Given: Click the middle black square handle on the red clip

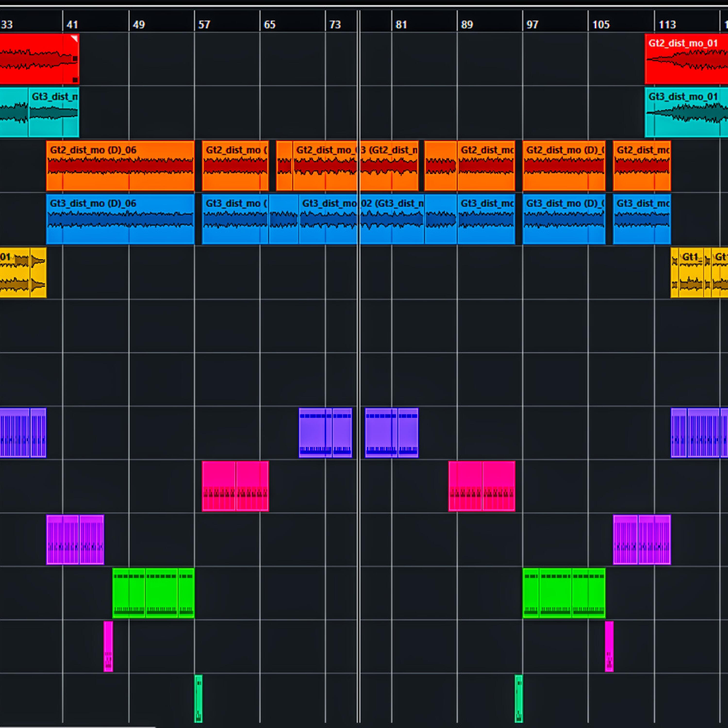Looking at the screenshot, I should click(75, 59).
